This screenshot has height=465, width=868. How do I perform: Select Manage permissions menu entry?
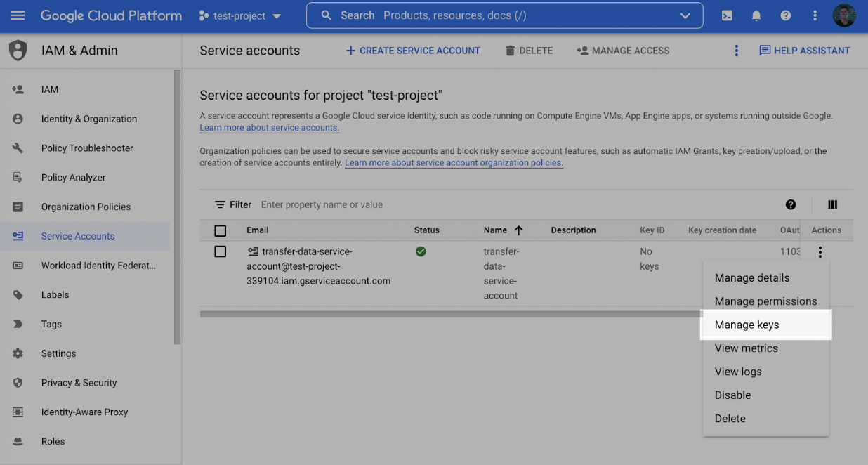[x=766, y=301]
